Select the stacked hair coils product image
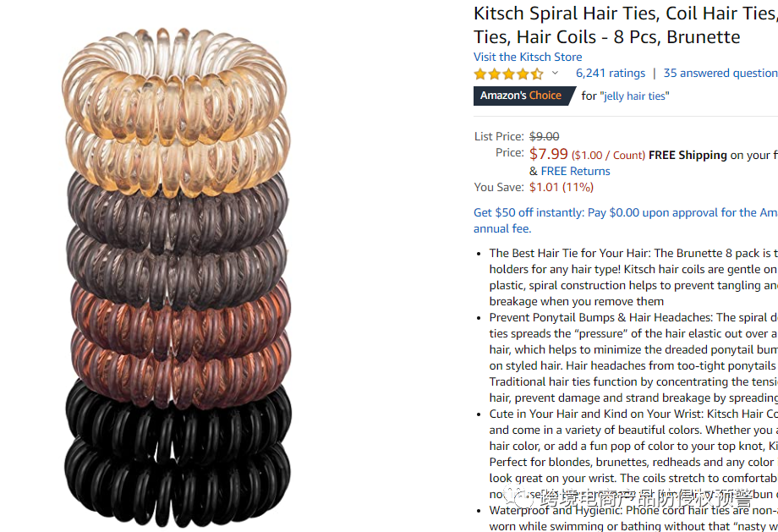 [x=178, y=277]
